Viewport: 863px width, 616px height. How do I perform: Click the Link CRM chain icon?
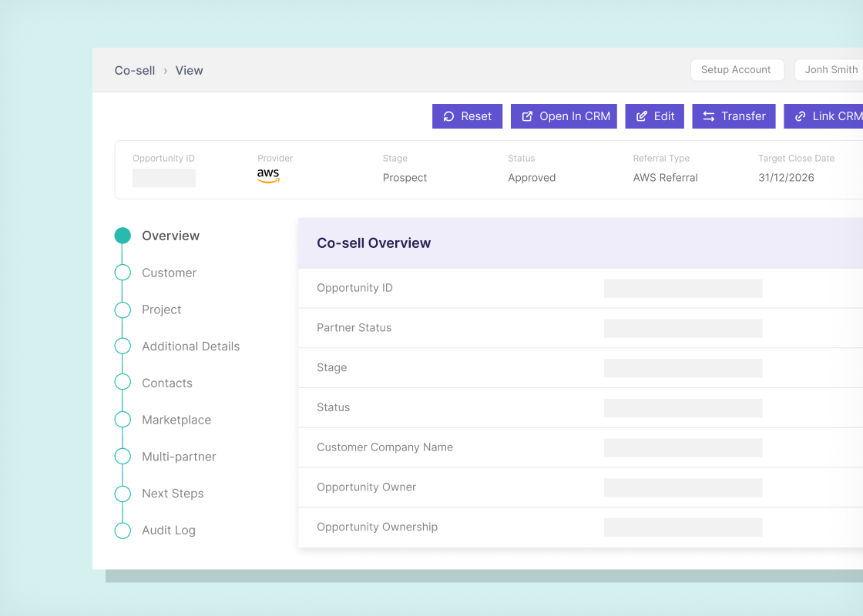click(801, 116)
